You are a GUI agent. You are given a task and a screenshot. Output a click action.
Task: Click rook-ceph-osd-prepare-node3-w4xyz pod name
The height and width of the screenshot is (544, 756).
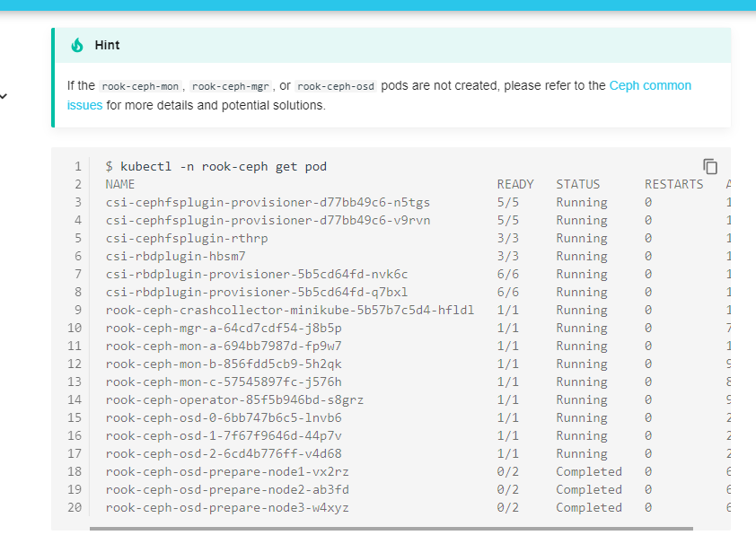[227, 507]
